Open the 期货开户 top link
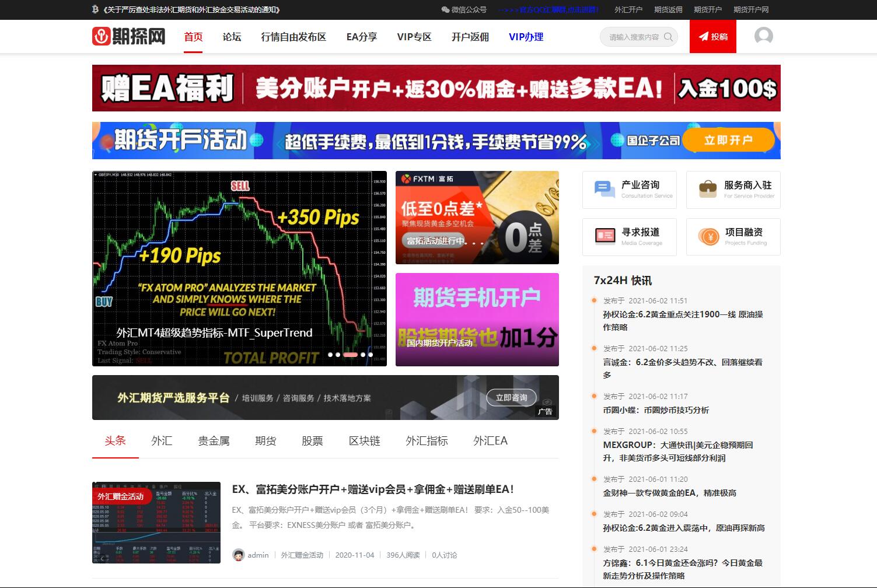 click(x=708, y=9)
